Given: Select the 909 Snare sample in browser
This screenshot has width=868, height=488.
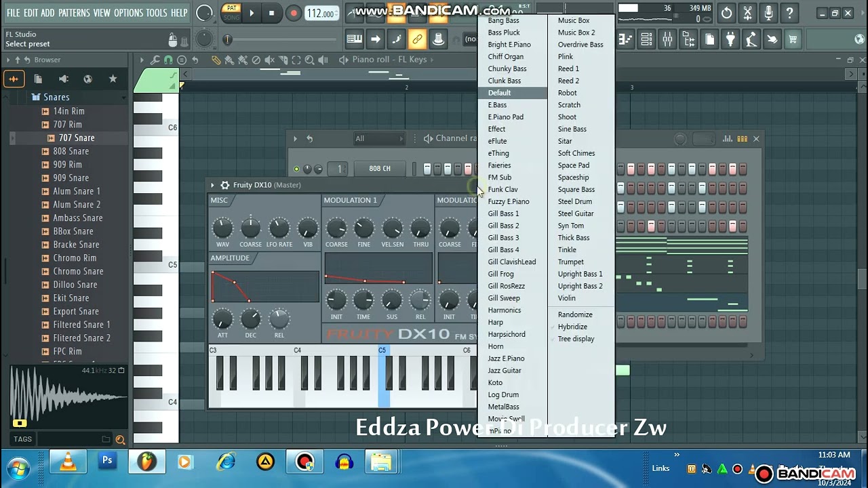Looking at the screenshot, I should coord(71,178).
